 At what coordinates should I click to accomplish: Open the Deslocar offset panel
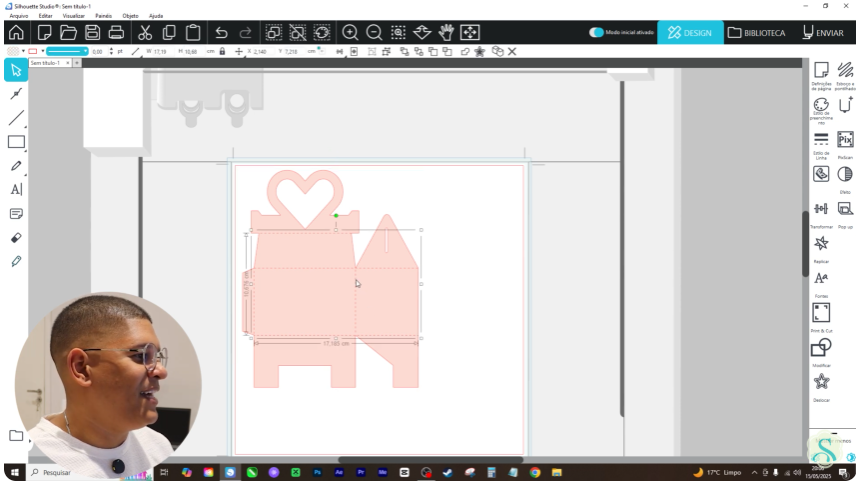tap(821, 388)
